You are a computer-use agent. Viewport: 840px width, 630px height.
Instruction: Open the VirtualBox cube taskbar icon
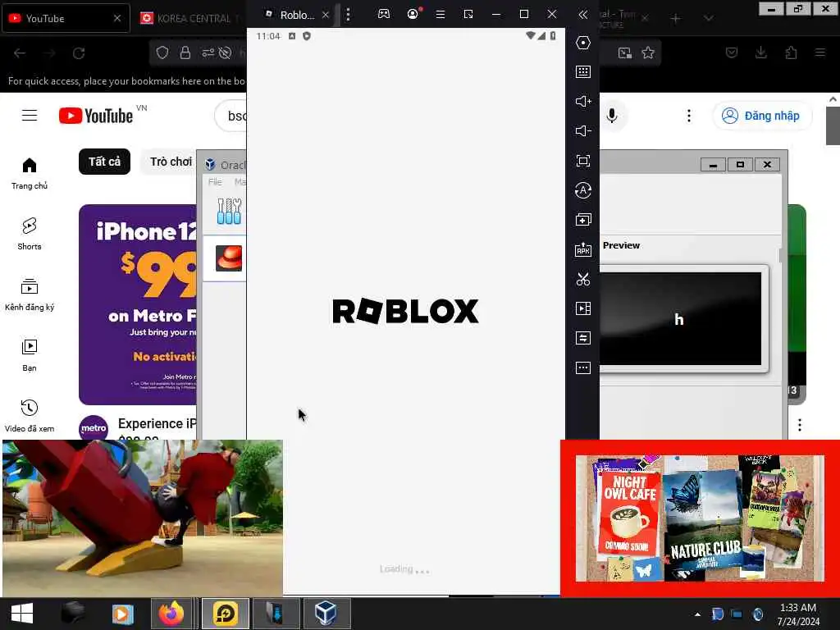click(326, 614)
